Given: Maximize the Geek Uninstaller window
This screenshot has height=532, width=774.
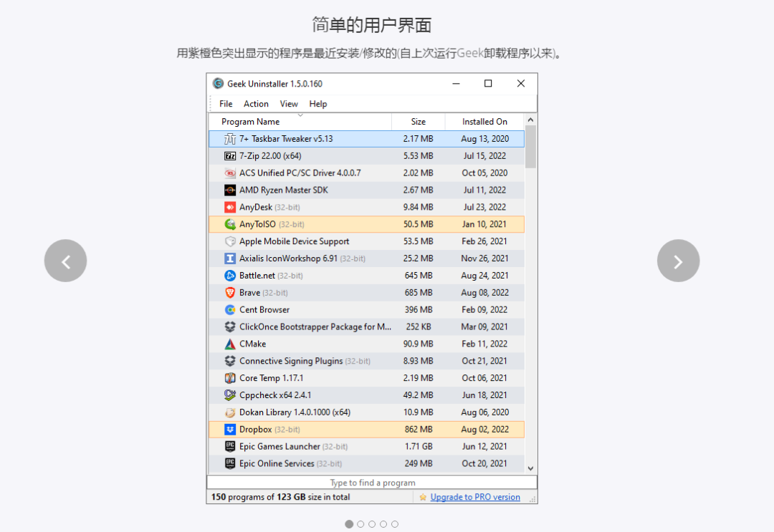Looking at the screenshot, I should coord(488,83).
